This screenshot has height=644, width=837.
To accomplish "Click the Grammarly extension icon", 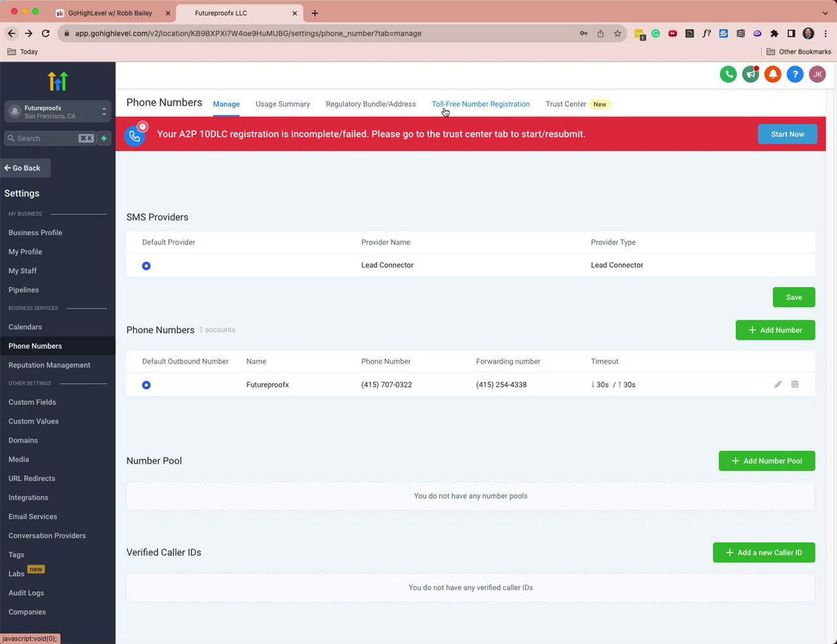I will [x=655, y=33].
